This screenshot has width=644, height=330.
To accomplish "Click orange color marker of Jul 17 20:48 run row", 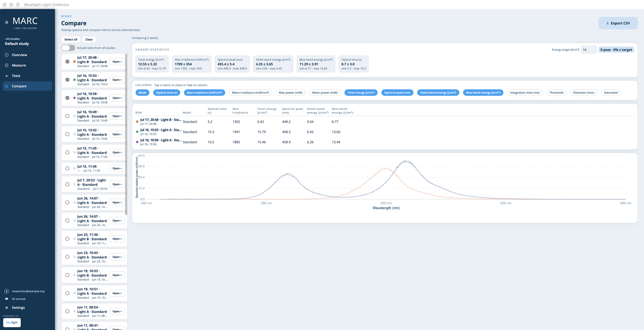I will tap(137, 122).
